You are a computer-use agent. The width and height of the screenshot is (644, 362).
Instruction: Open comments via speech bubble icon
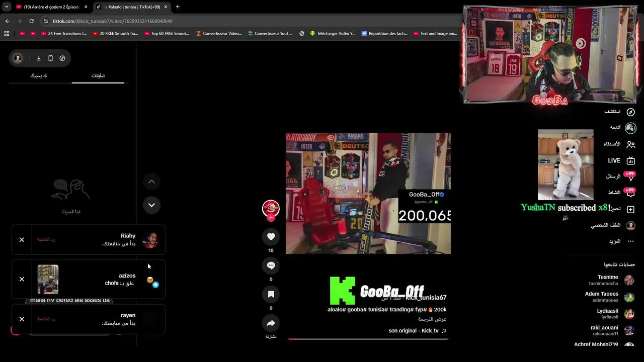click(271, 265)
